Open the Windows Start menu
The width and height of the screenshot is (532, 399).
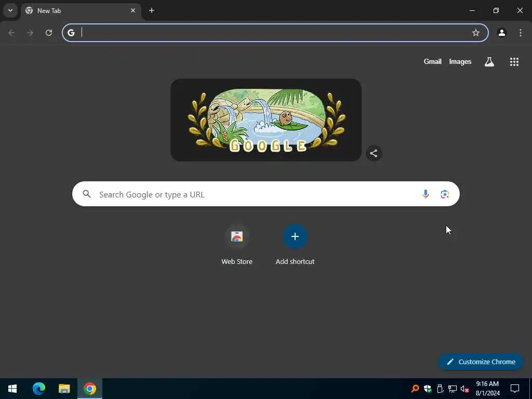tap(12, 389)
